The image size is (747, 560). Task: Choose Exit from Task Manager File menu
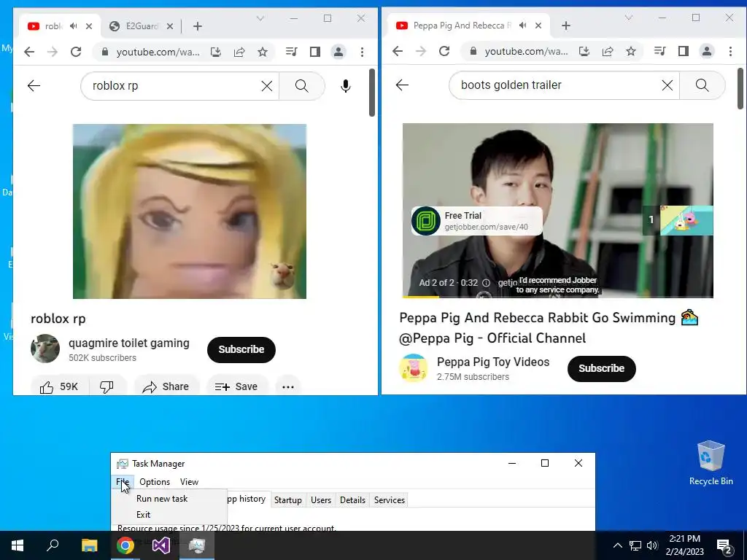point(144,515)
